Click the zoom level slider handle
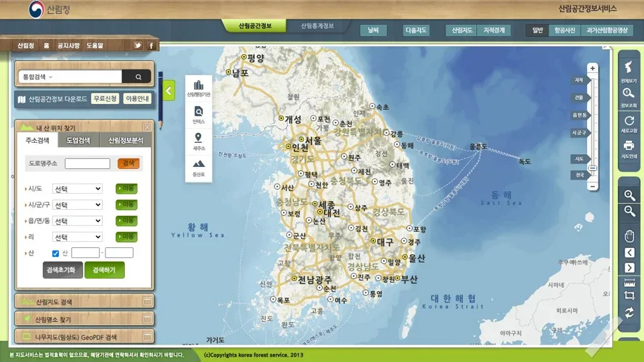Viewport: 644px width, 362px height. 592,168
